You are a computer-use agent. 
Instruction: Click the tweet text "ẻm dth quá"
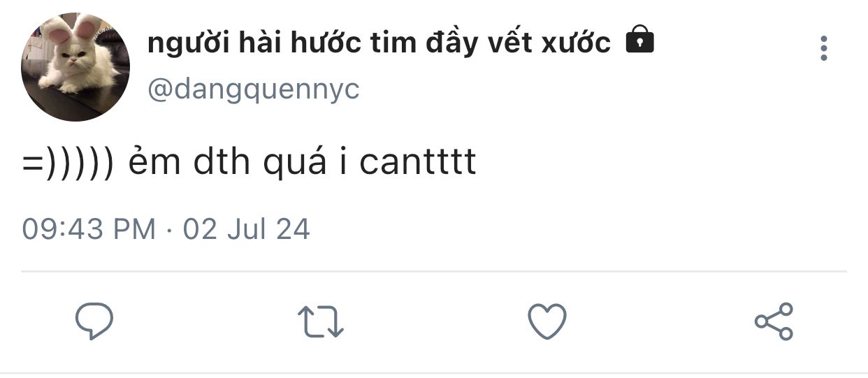click(227, 162)
